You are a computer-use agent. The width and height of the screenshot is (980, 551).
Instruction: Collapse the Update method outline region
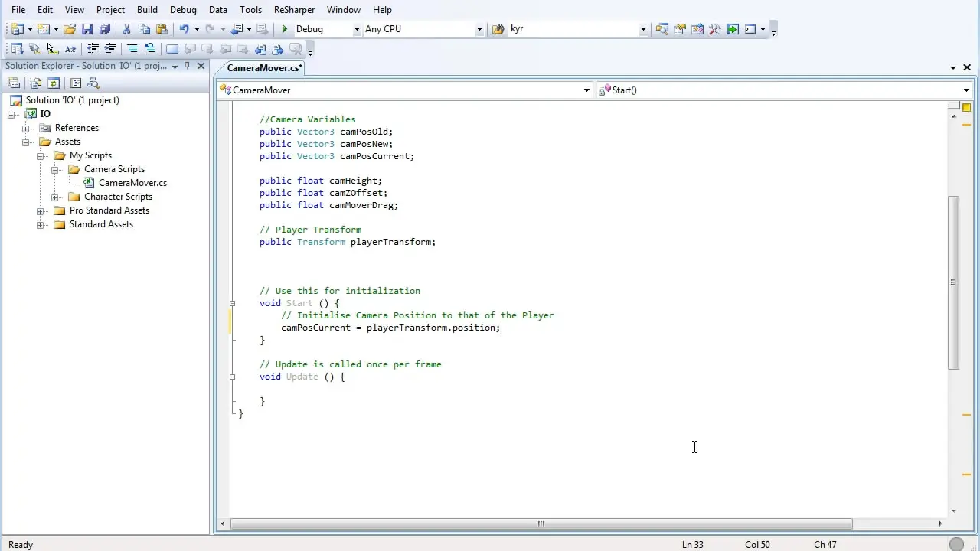click(233, 377)
